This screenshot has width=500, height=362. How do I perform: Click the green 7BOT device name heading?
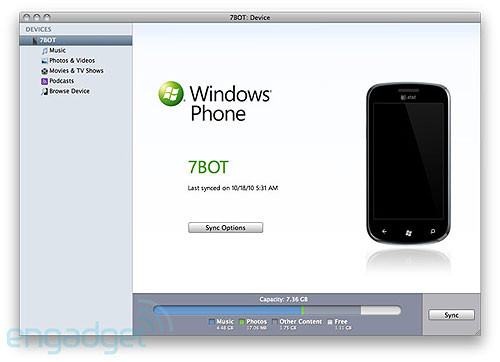point(208,167)
